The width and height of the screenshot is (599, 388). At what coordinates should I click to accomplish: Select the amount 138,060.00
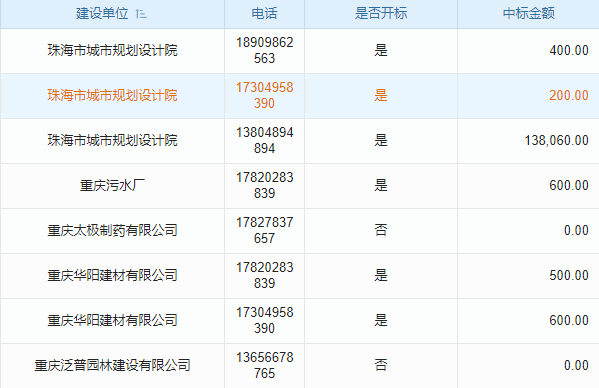[x=557, y=141]
